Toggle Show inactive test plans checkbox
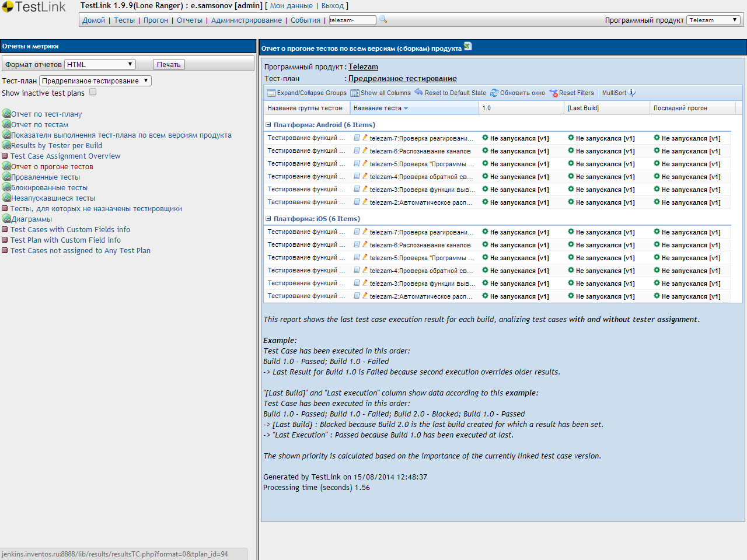Screen dimensions: 747x560 pyautogui.click(x=93, y=92)
